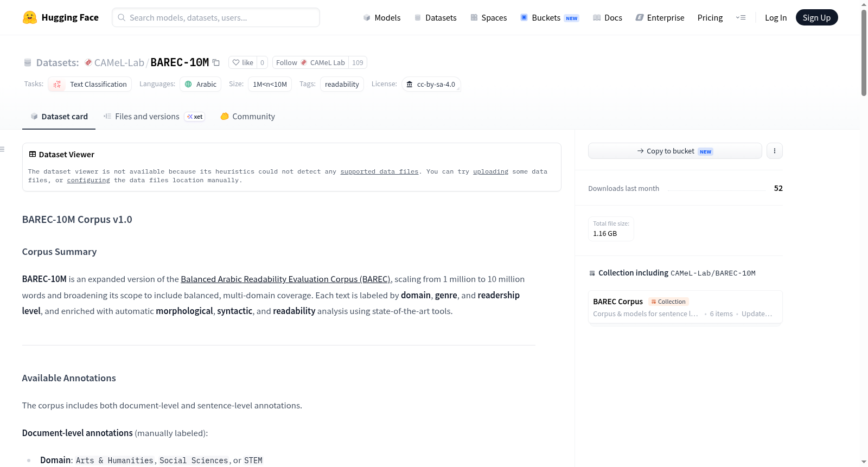868x467 pixels.
Task: Click the Hugging Face logo icon
Action: pyautogui.click(x=30, y=17)
